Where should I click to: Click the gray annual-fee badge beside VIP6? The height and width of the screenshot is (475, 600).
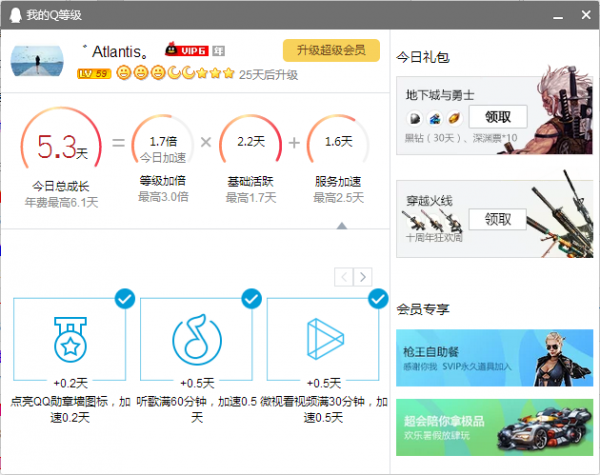coord(219,51)
